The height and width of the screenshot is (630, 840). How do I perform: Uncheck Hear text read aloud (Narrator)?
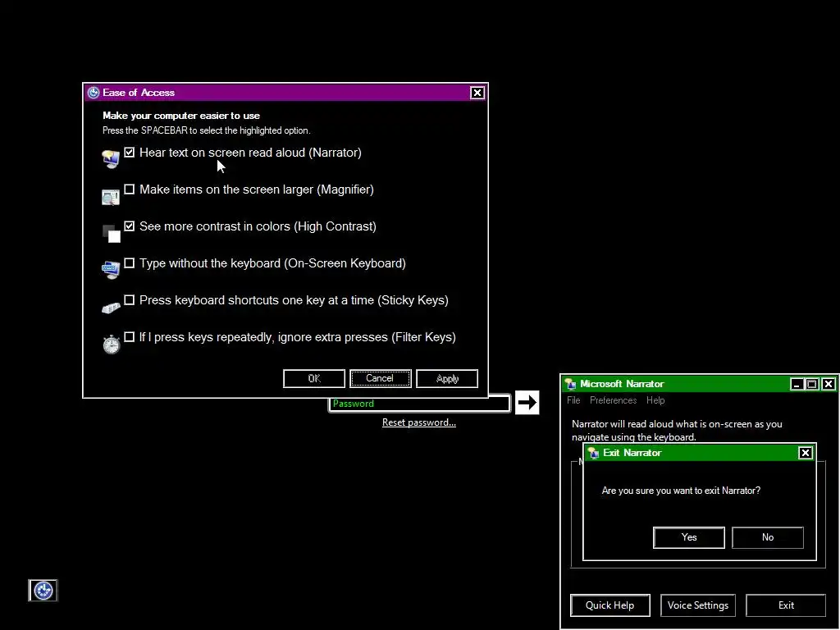[129, 152]
